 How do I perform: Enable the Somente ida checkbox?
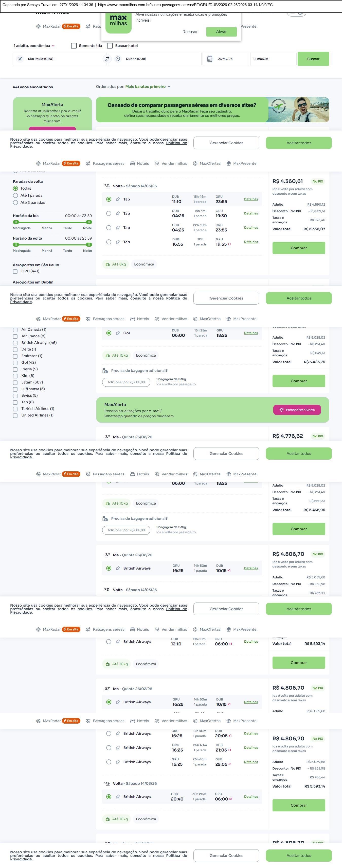click(x=74, y=46)
